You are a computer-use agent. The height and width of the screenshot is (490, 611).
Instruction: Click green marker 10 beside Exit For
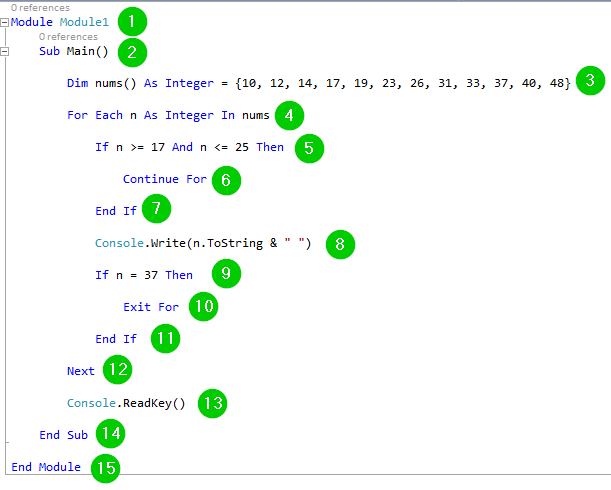point(203,306)
